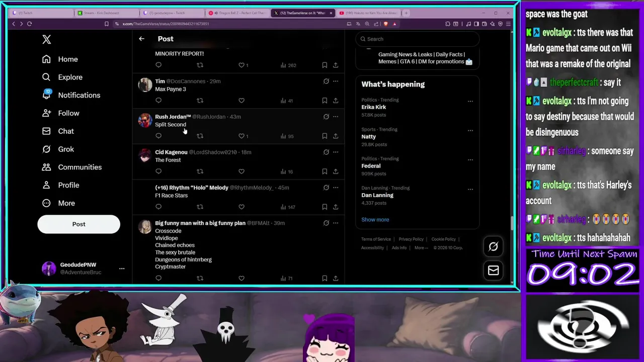Open Communities in the sidebar

click(x=72, y=167)
